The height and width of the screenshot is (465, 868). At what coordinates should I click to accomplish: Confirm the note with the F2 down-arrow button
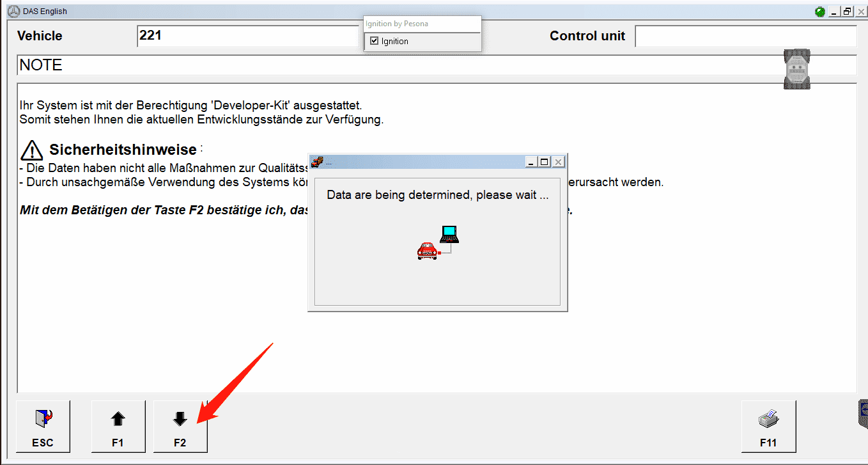[x=180, y=427]
